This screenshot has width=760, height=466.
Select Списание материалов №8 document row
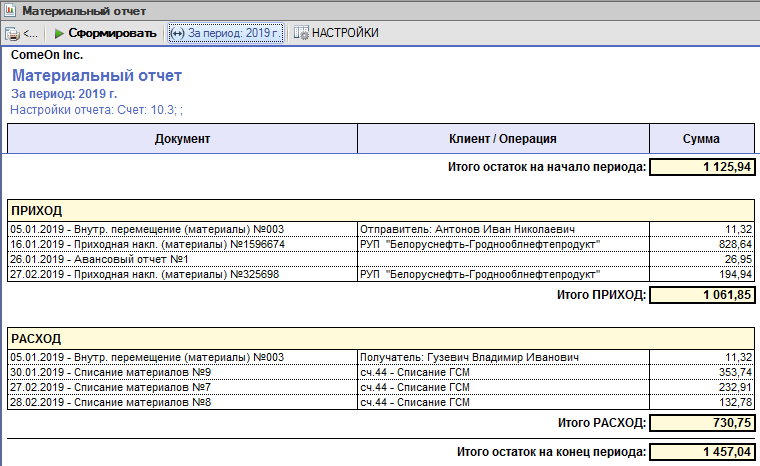(x=381, y=402)
